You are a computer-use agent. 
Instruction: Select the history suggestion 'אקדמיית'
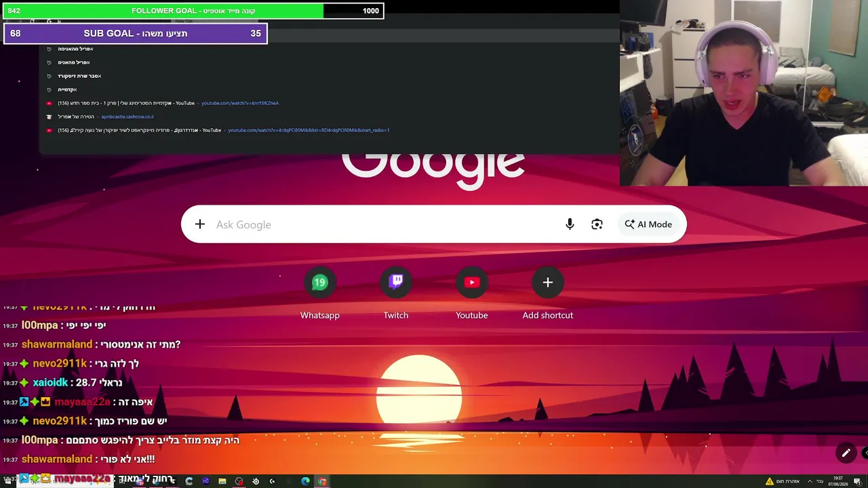coord(330,89)
